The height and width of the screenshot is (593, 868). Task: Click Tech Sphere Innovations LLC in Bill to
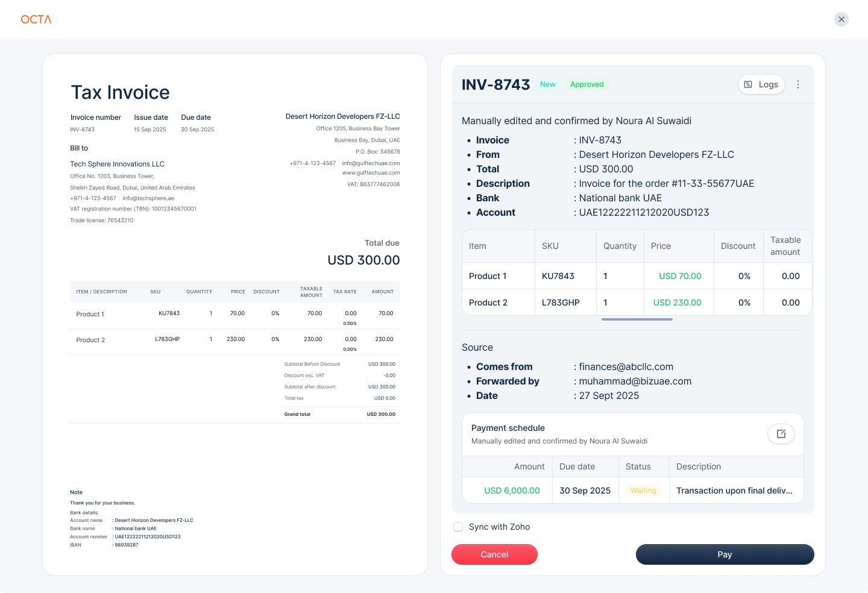pos(117,164)
